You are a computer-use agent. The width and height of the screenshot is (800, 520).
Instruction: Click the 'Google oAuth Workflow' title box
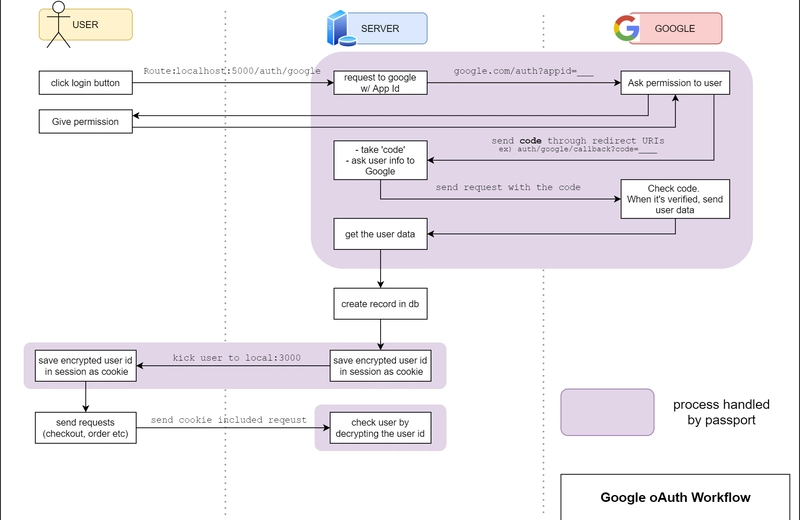point(675,497)
